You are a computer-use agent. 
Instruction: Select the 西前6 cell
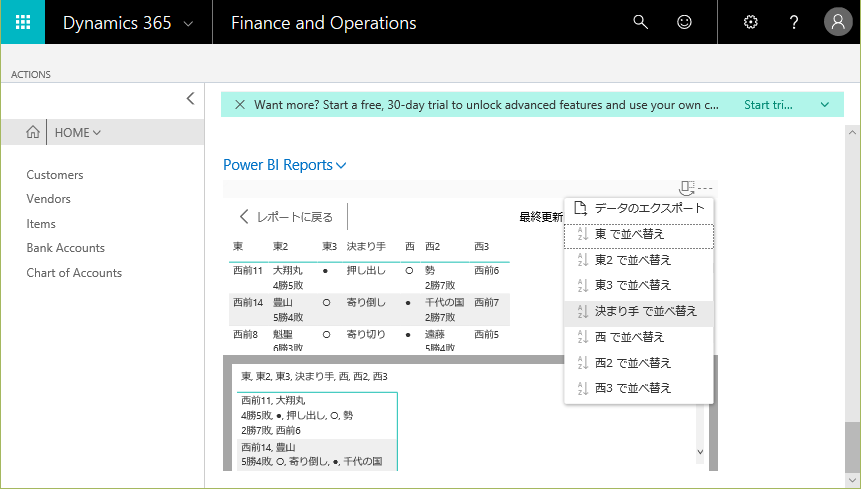(487, 271)
